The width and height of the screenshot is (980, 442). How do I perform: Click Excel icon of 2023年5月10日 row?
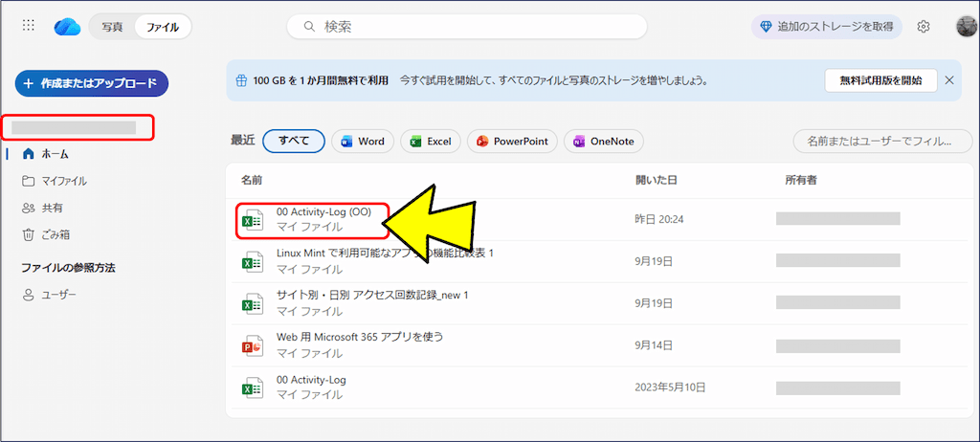coord(253,387)
